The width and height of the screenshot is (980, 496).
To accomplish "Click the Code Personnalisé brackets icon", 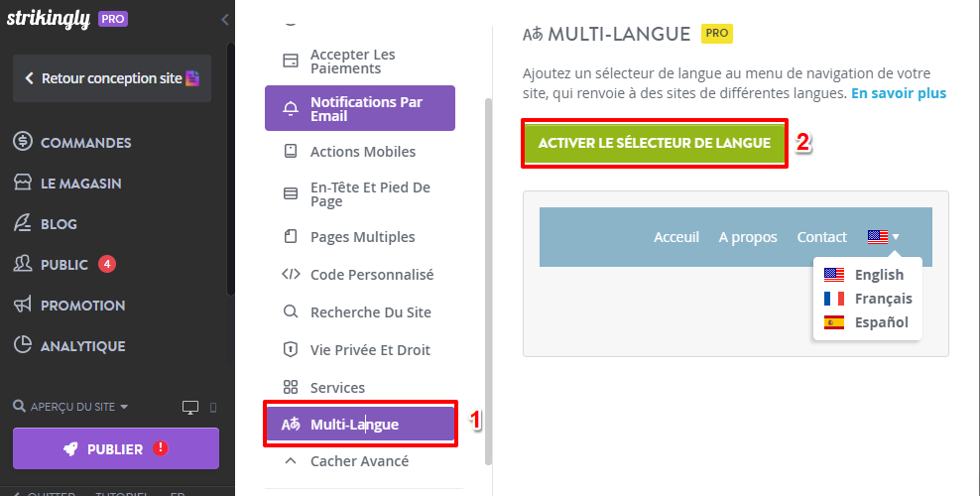I will 291,274.
